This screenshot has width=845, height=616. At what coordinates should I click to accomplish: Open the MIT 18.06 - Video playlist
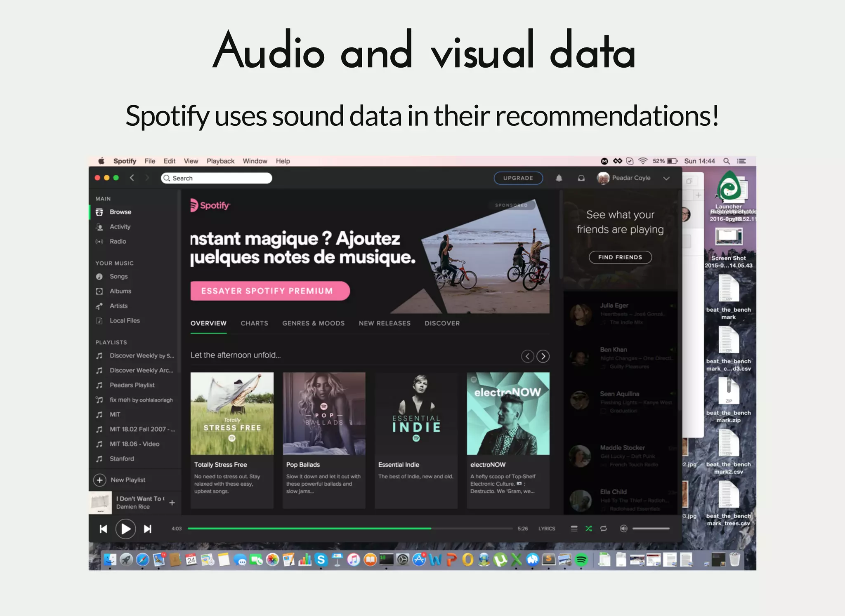click(134, 444)
